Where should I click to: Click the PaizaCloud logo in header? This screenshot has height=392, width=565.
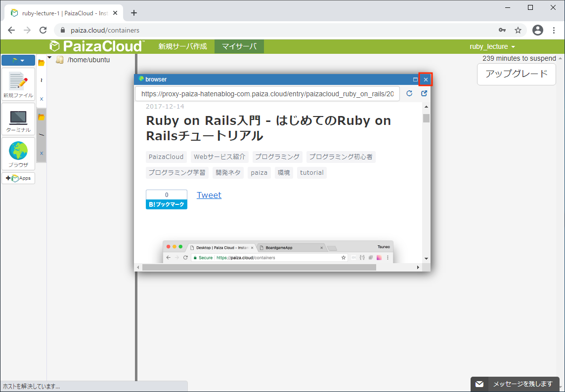97,46
